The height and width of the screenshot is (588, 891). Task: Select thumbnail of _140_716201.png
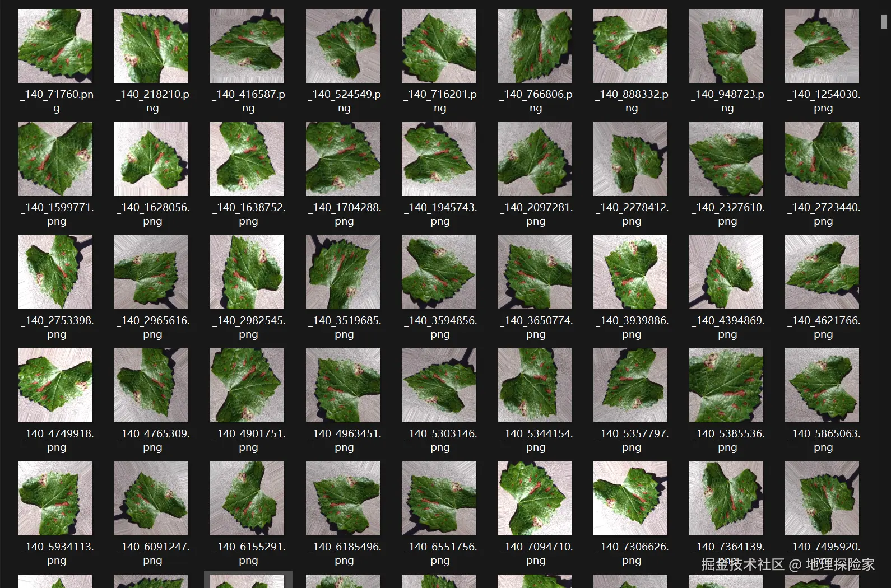click(439, 46)
